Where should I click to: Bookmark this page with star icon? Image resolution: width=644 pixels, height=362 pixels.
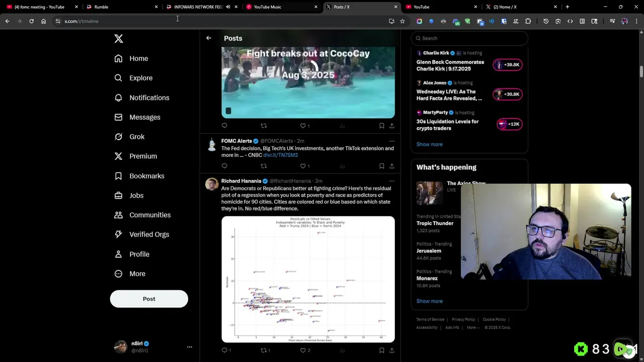(403, 21)
